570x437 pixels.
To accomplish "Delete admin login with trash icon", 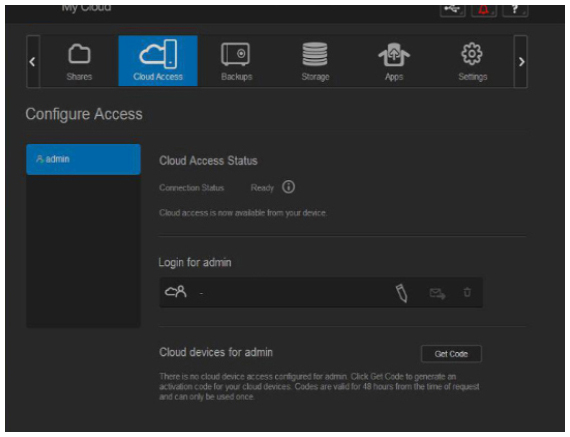I will [x=467, y=292].
